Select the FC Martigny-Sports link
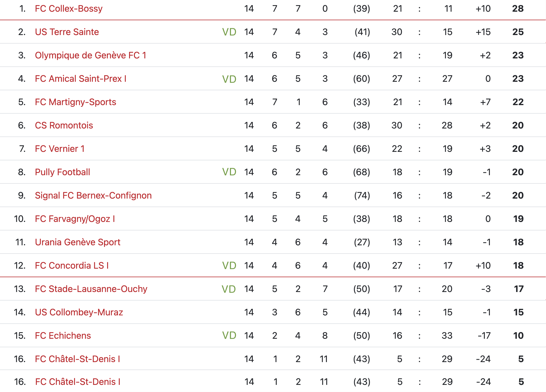This screenshot has width=546, height=392. coord(76,102)
